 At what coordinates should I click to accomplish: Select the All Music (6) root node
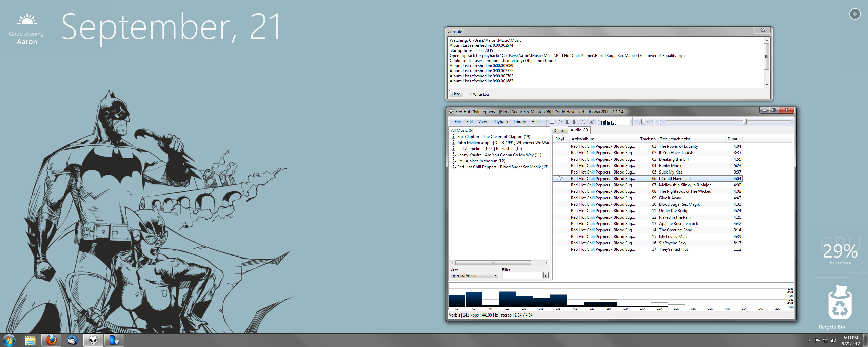coord(462,130)
